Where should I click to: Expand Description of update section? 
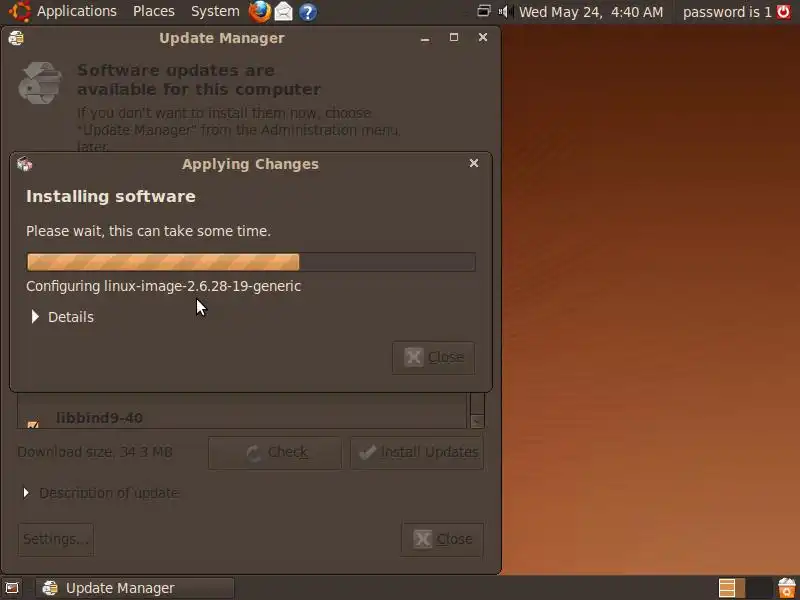tap(26, 493)
